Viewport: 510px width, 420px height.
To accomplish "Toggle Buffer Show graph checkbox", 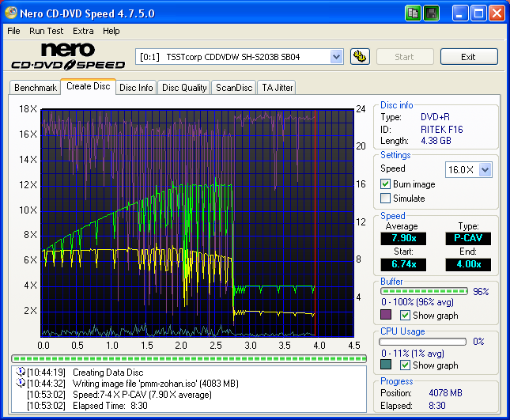I will tap(405, 316).
